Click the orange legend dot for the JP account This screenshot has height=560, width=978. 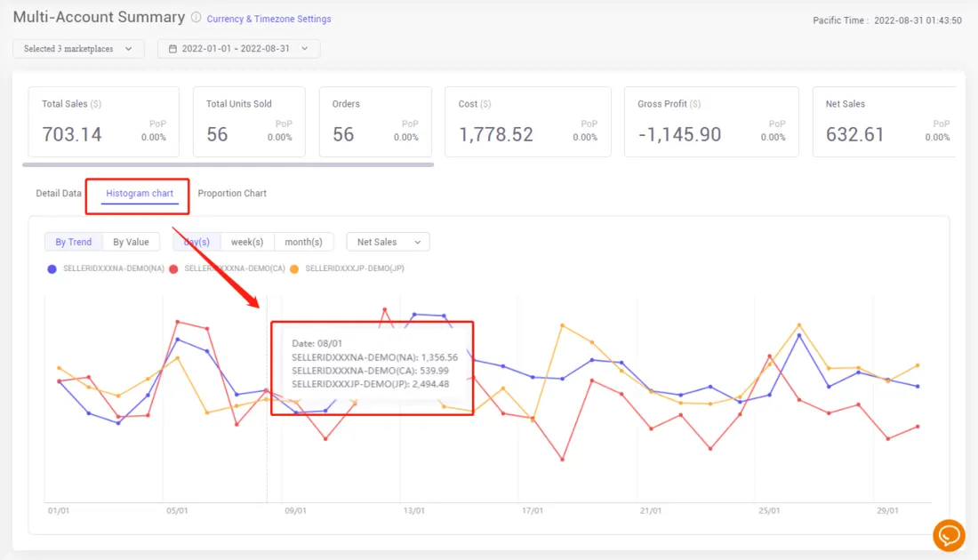[296, 268]
